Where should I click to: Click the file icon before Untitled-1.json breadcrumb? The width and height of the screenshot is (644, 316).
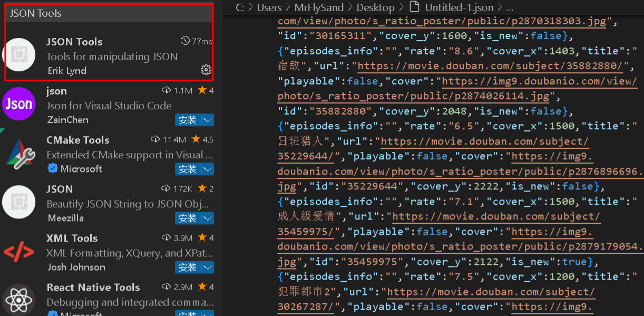[415, 7]
